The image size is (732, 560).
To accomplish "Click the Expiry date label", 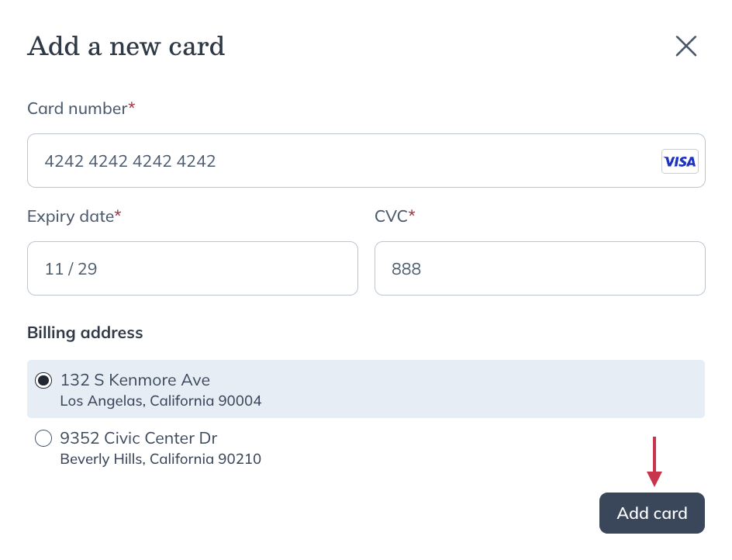I will coord(71,216).
